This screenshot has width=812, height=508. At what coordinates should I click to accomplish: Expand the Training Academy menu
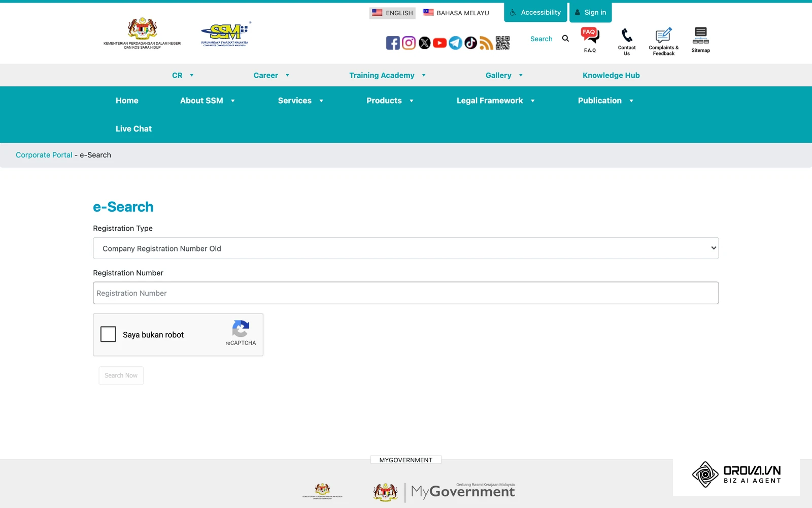coord(387,75)
